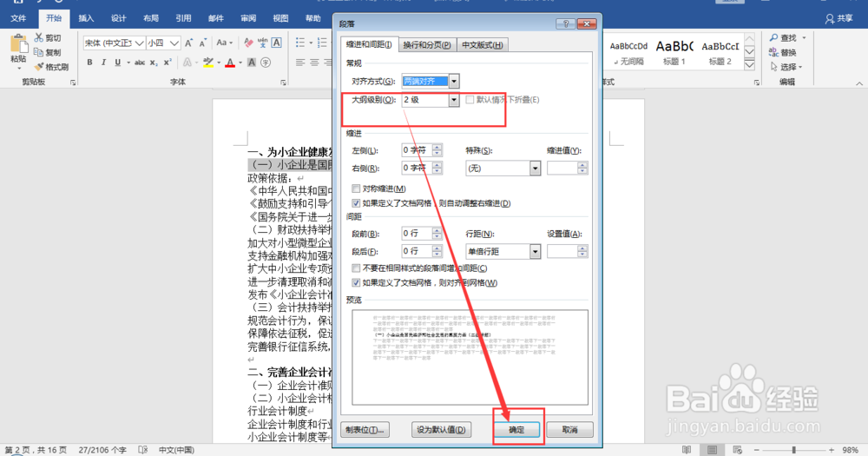Apply subscript formatting
868x456 pixels.
154,63
